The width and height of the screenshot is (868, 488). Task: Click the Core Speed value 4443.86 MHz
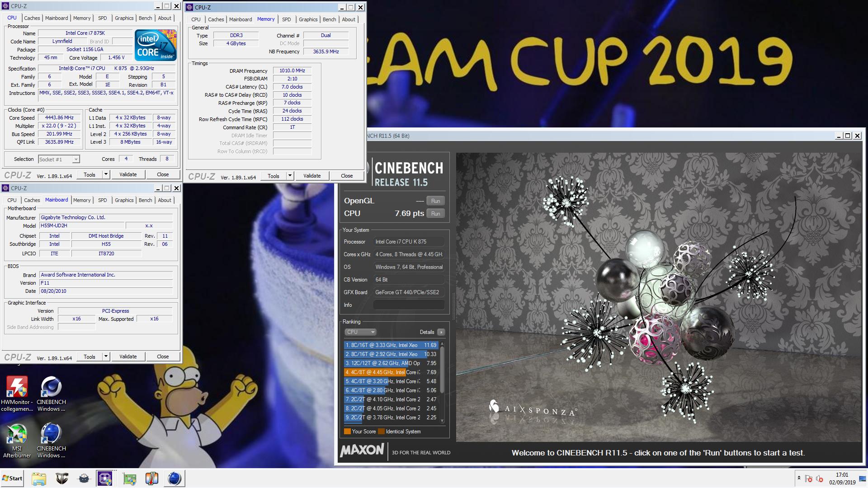(59, 117)
